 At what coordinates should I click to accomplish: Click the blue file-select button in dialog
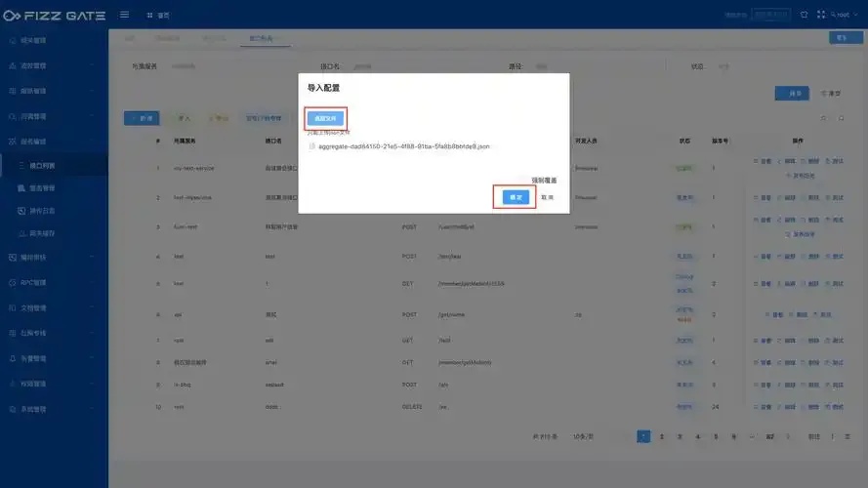point(325,118)
